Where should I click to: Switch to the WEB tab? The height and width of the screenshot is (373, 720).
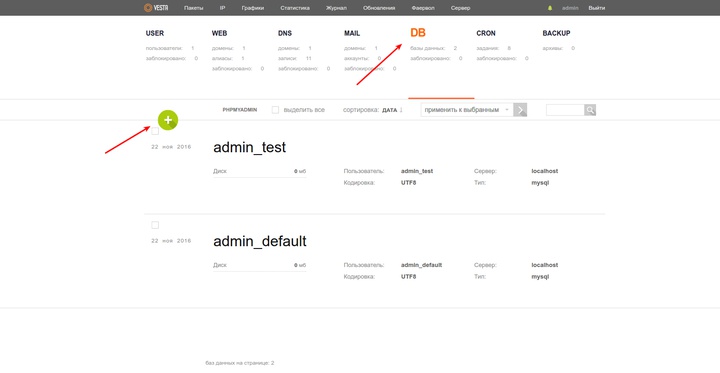(219, 34)
